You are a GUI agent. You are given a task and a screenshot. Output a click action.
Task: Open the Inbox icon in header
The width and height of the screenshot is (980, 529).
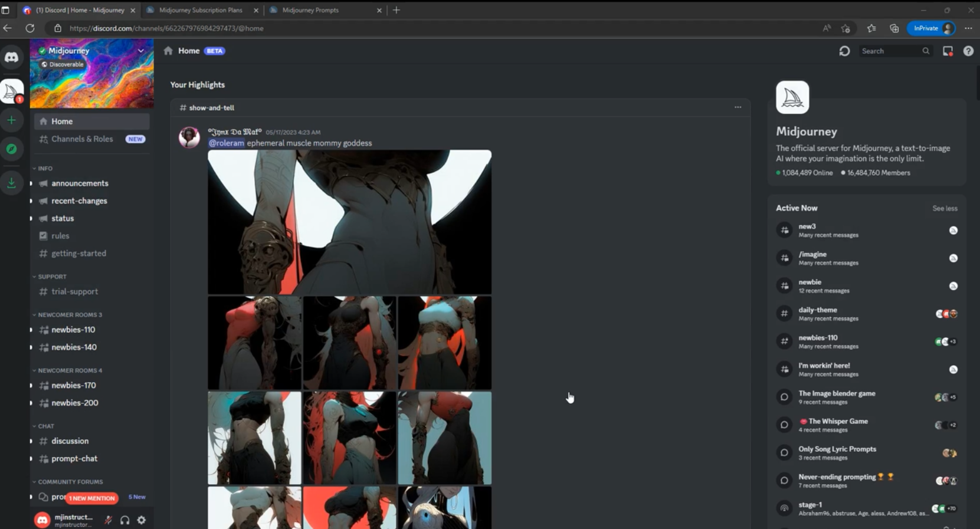tap(948, 51)
